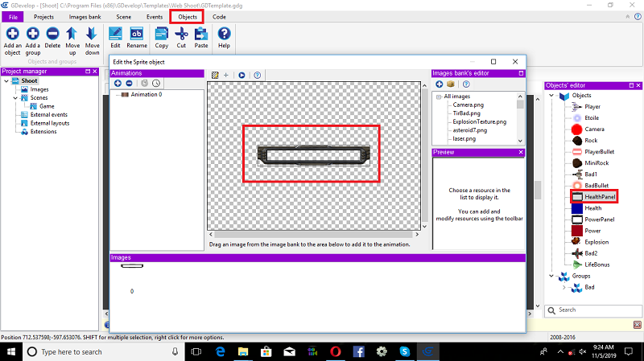644x361 pixels.
Task: Open Opera browser from the taskbar
Action: point(336,351)
